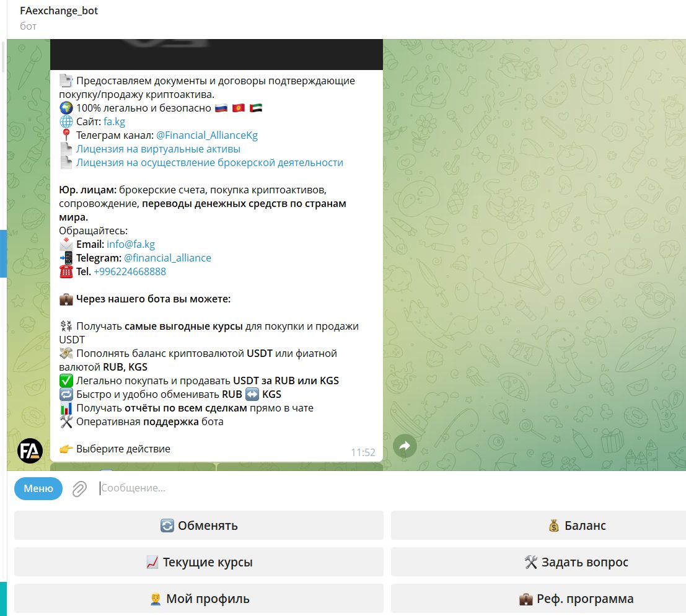This screenshot has width=686, height=616.
Task: Click the FAexchange_bot chat header title
Action: 59,11
